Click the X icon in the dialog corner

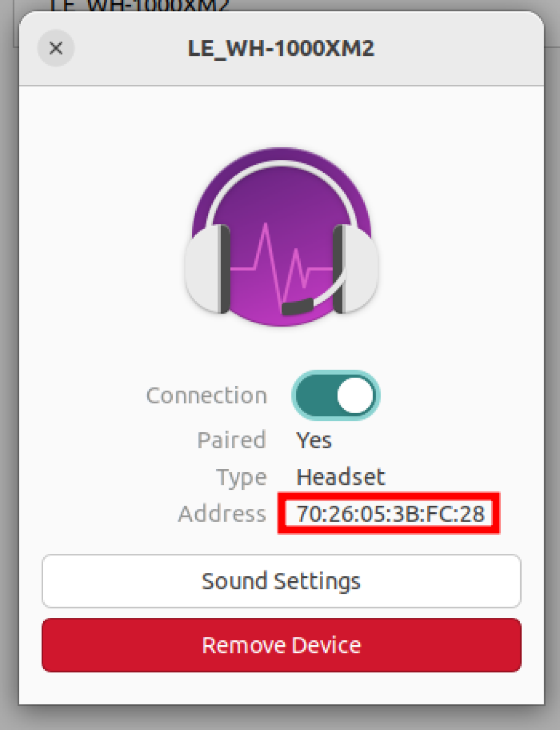click(56, 49)
